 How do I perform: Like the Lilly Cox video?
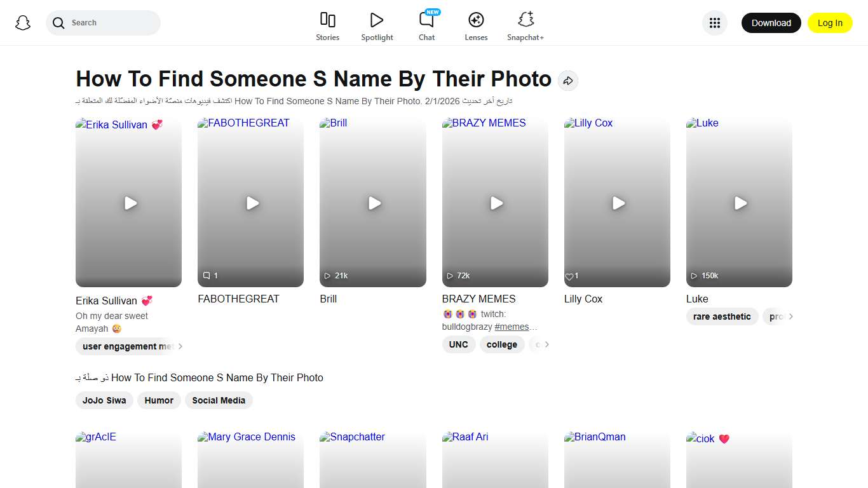[x=569, y=276]
